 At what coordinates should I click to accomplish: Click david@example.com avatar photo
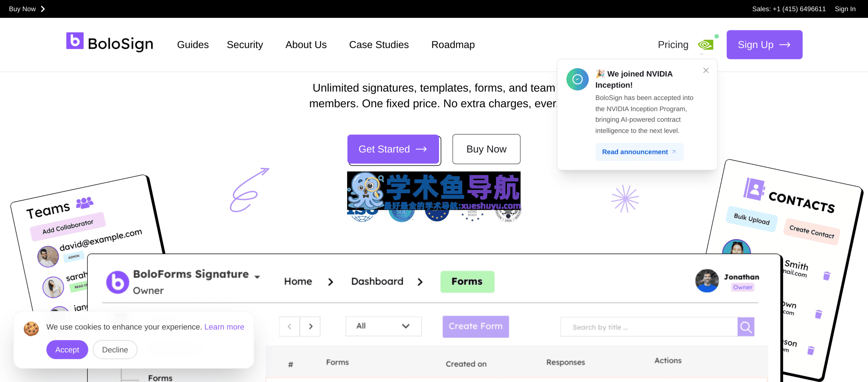(x=48, y=257)
